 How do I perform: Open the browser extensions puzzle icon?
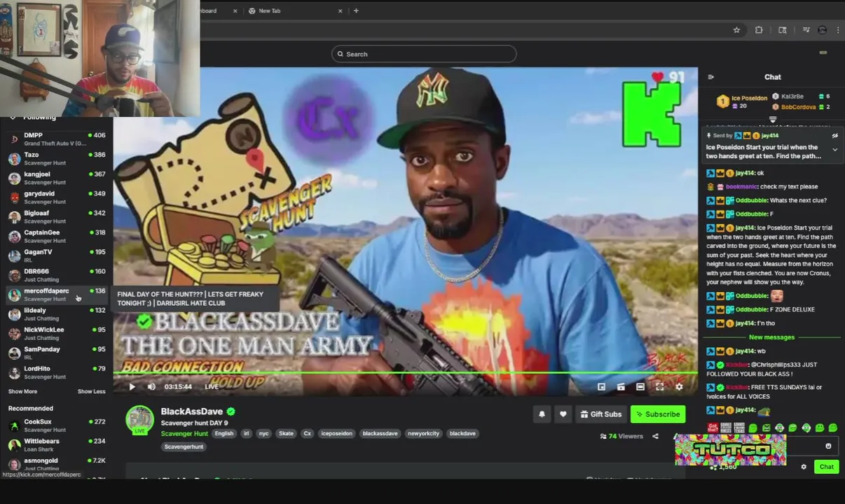pyautogui.click(x=759, y=30)
